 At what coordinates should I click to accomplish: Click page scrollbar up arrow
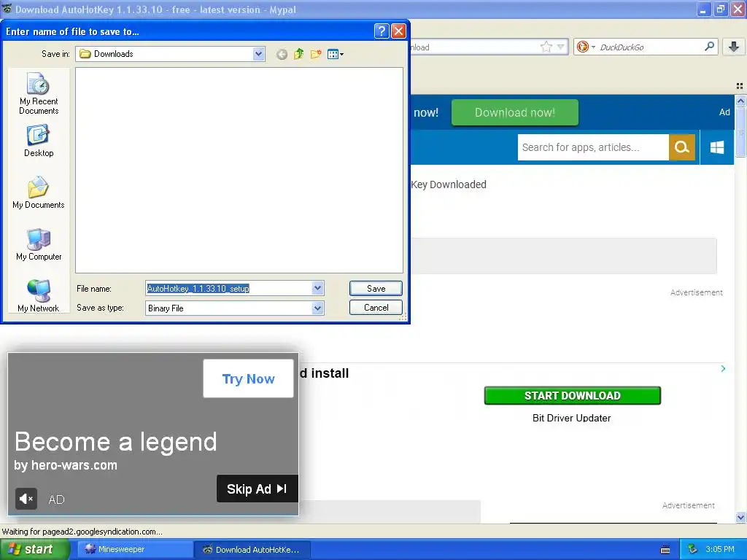tap(740, 101)
